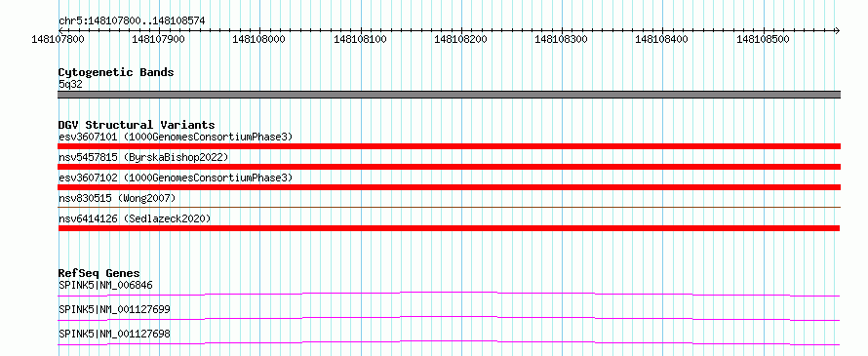
Task: Click the thin brown line of nsv830515
Action: [449, 208]
